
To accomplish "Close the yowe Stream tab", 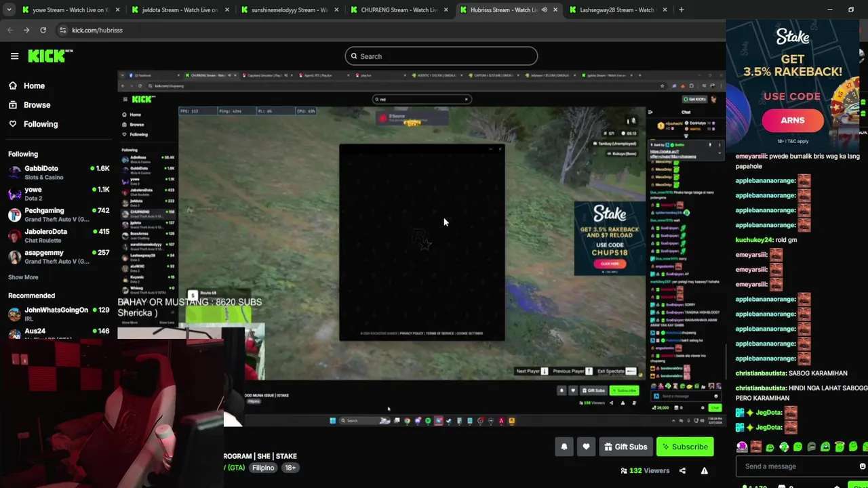I will coord(117,9).
